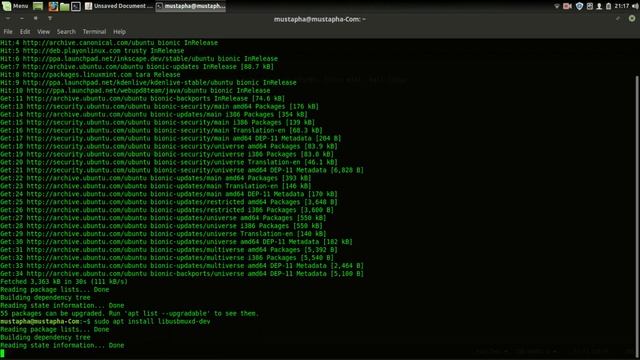Open the network Wi-Fi tray icon
Viewport: 640px width, 360px height.
click(x=557, y=6)
